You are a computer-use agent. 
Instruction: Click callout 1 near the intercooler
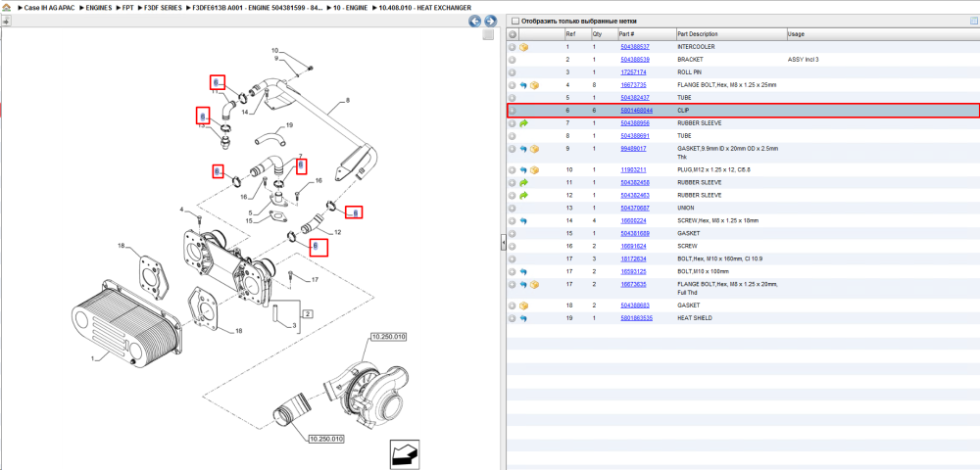tap(91, 359)
